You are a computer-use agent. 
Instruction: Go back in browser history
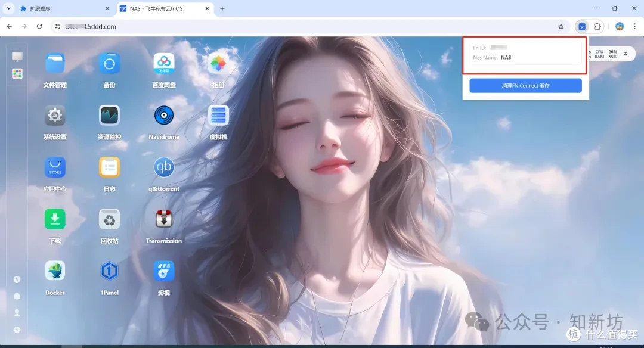tap(10, 27)
